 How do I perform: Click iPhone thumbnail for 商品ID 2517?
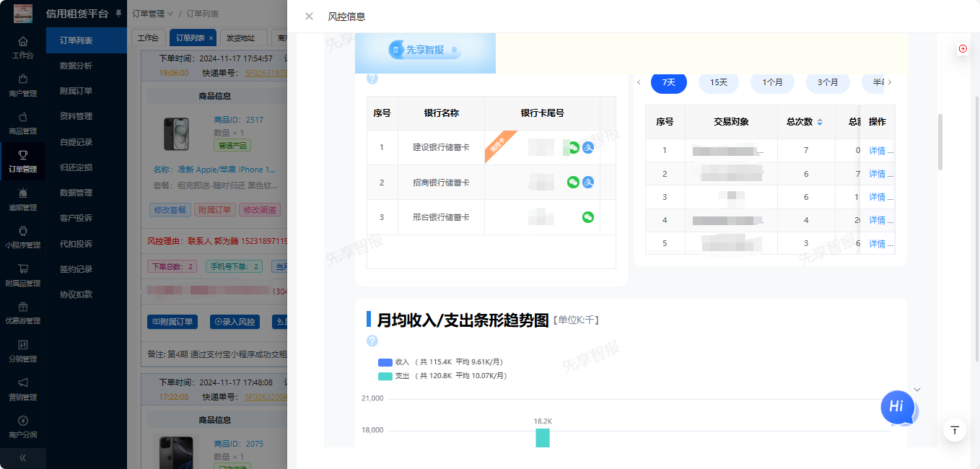[x=176, y=134]
